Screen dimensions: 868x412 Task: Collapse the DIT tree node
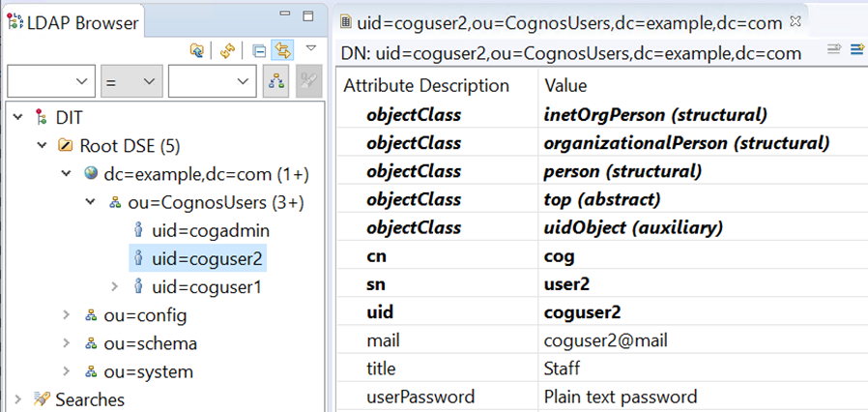point(17,117)
